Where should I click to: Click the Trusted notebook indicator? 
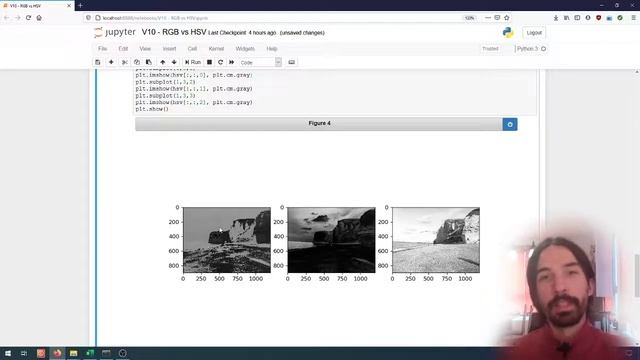click(490, 49)
